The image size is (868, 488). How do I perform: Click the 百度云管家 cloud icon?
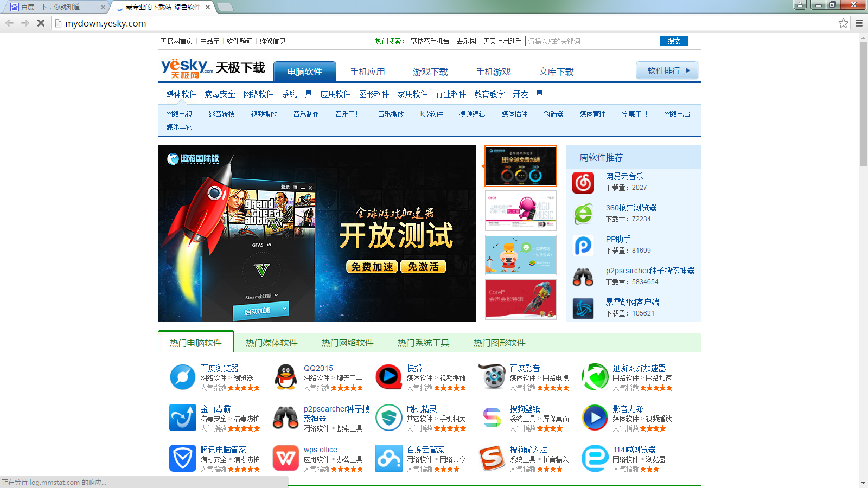tap(389, 458)
